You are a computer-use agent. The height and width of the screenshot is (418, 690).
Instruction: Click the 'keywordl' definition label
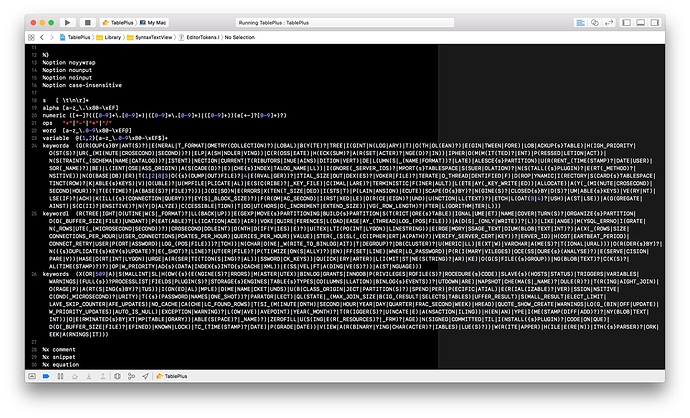pyautogui.click(x=56, y=213)
